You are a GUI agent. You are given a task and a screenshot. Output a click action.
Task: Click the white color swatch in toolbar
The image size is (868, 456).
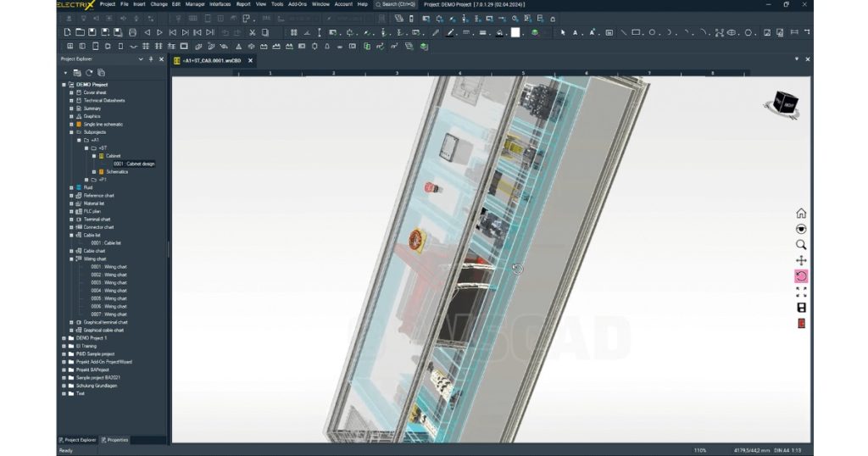[x=515, y=33]
